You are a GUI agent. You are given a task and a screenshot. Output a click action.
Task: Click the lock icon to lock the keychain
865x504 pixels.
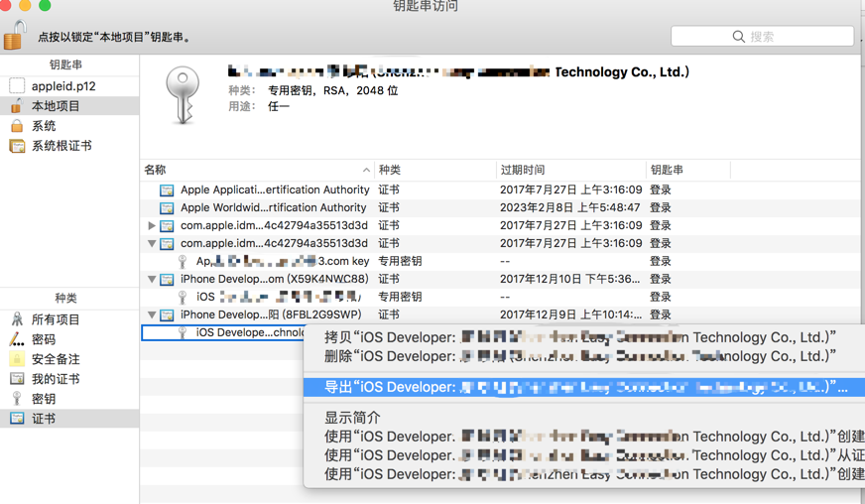[x=14, y=36]
